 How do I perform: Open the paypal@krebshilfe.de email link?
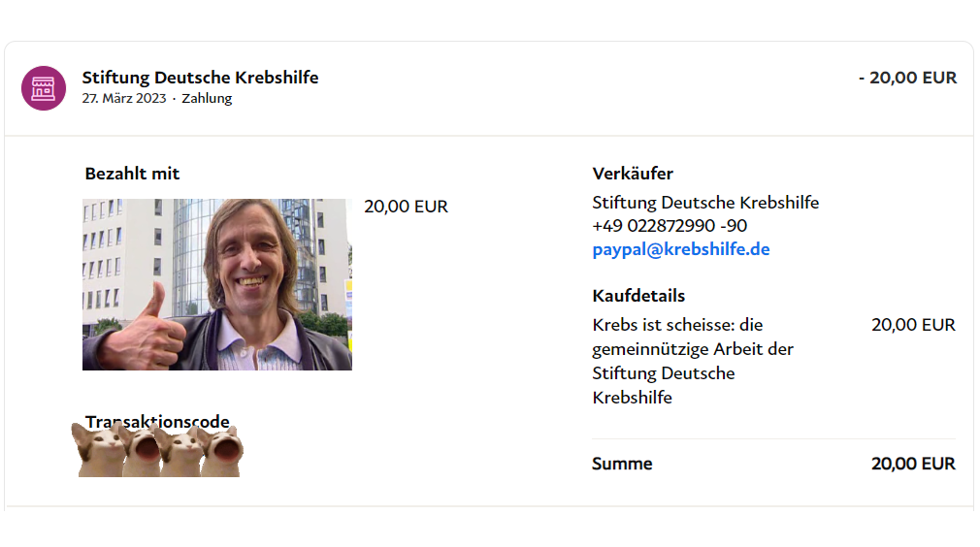click(680, 249)
